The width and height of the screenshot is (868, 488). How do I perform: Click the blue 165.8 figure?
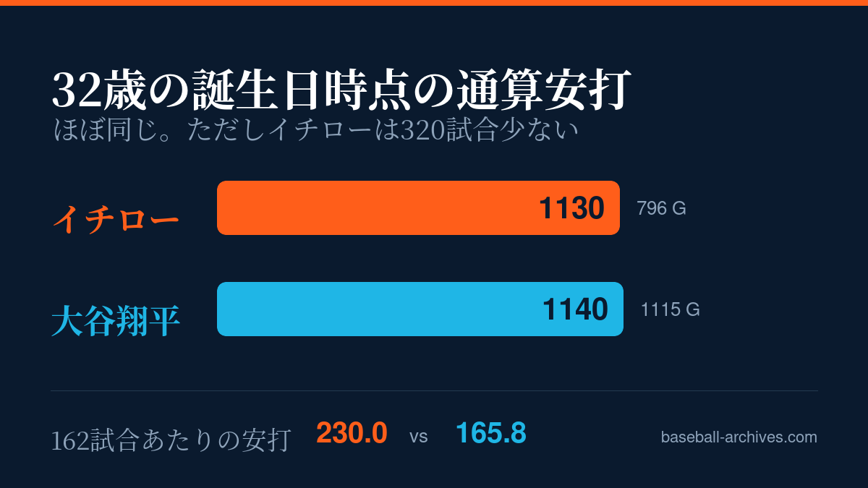point(490,433)
